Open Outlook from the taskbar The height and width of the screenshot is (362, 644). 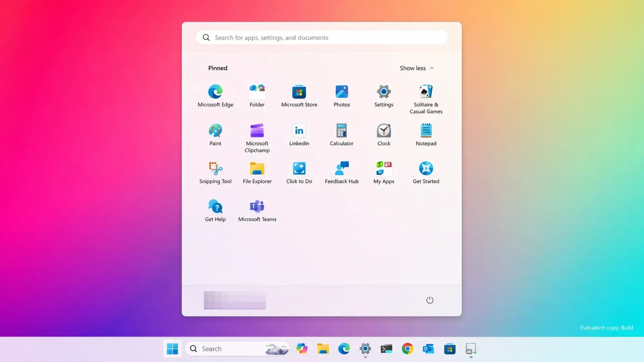[x=429, y=349]
